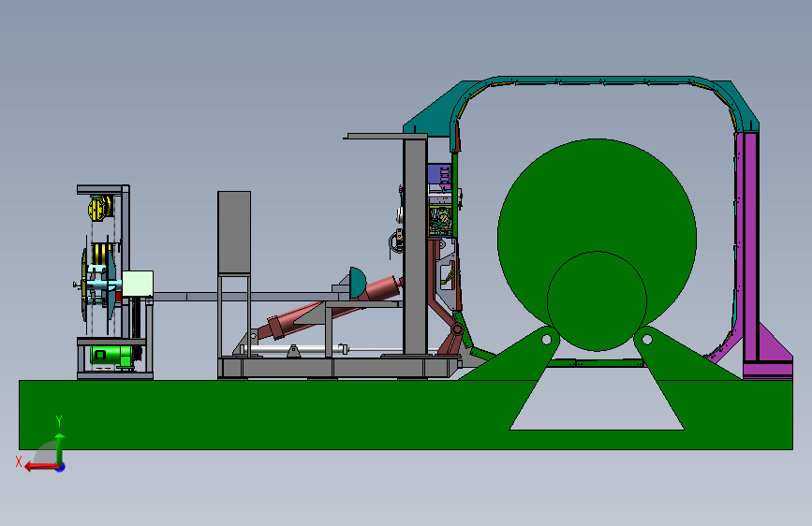The height and width of the screenshot is (526, 812).
Task: Select the pale green box on left unit
Action: tap(138, 284)
